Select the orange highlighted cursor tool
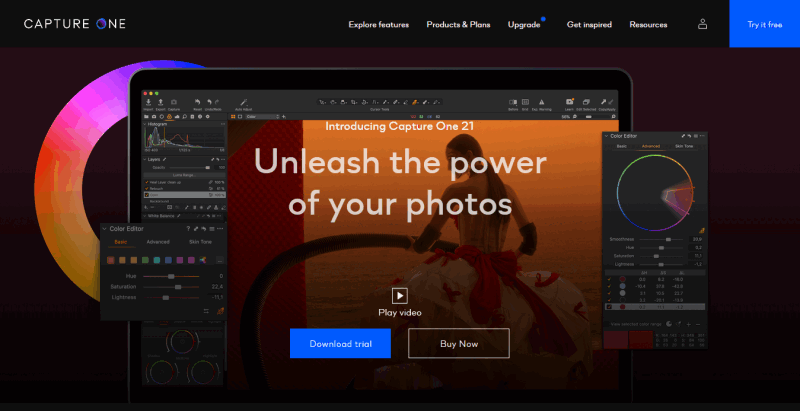Viewport: 800px width, 411px height. coord(415,102)
